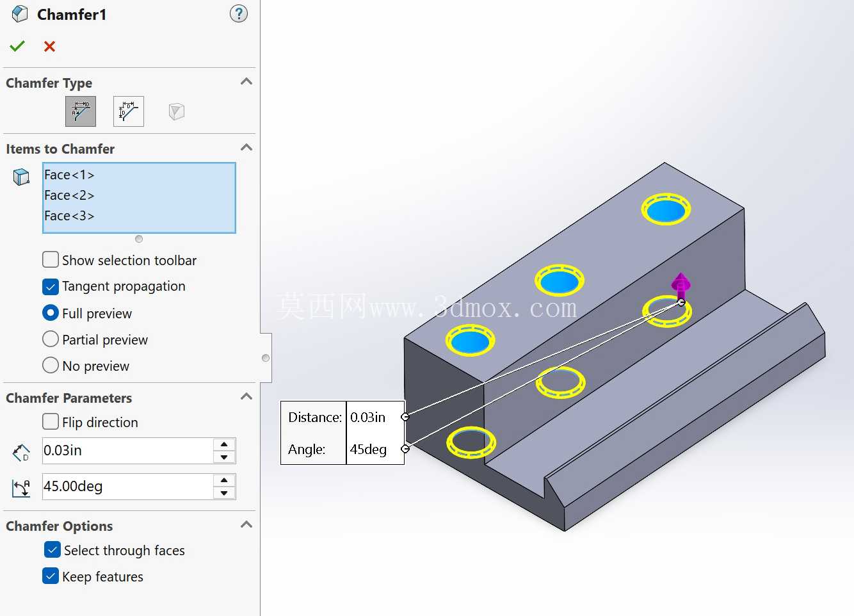Select No preview option
The image size is (854, 616).
(x=51, y=366)
